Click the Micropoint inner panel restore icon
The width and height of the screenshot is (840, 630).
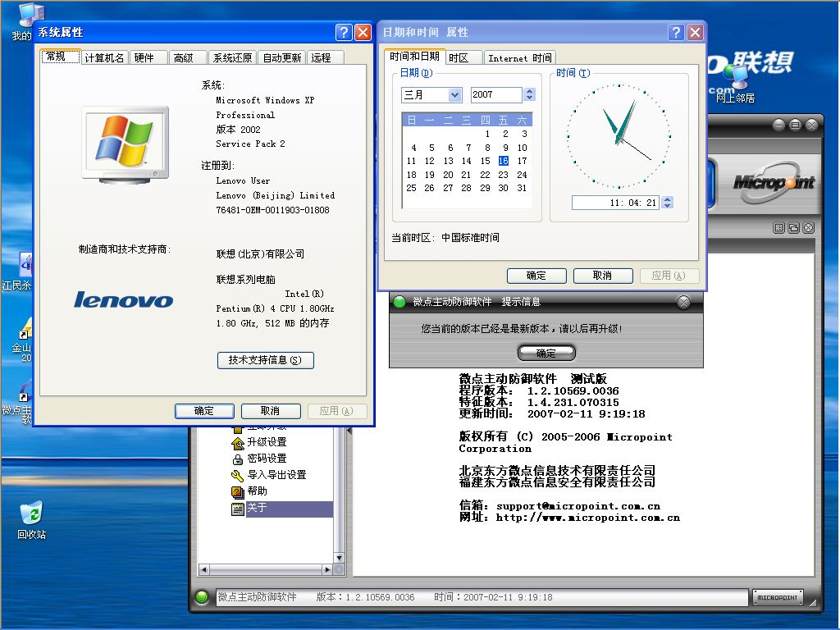793,228
